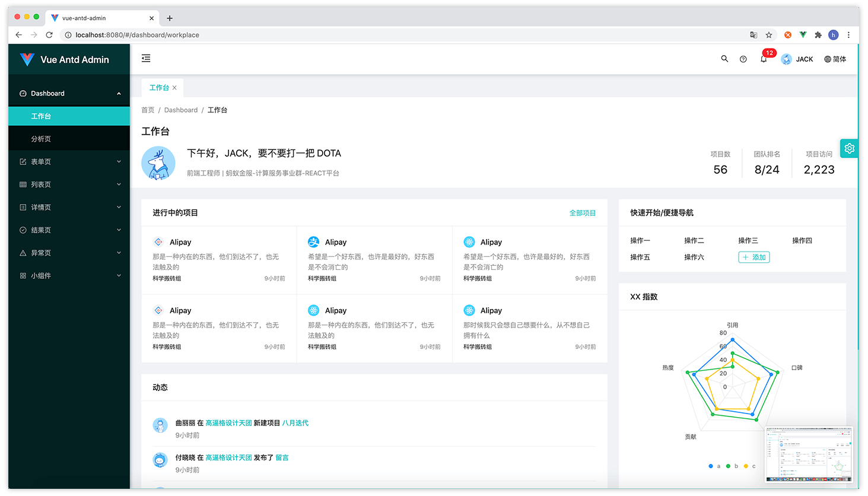Click the screenshot preview thumbnail
Image resolution: width=868 pixels, height=496 pixels.
(809, 454)
